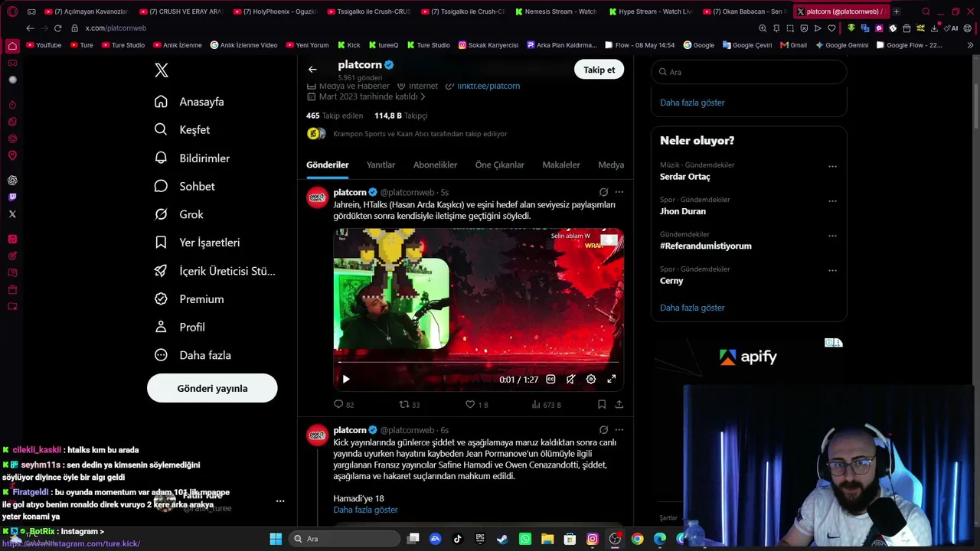
Task: Open the #Referandumİstiyorum trend
Action: click(706, 246)
